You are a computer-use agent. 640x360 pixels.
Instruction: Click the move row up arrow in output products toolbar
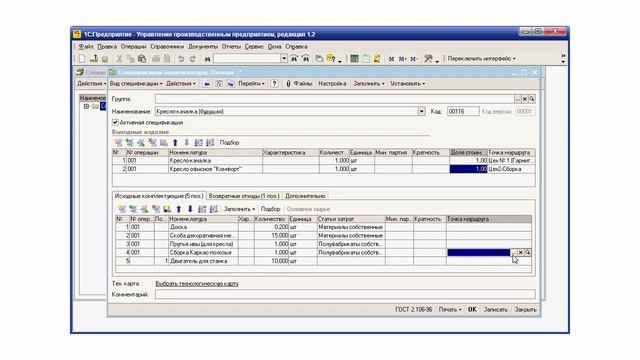click(175, 142)
